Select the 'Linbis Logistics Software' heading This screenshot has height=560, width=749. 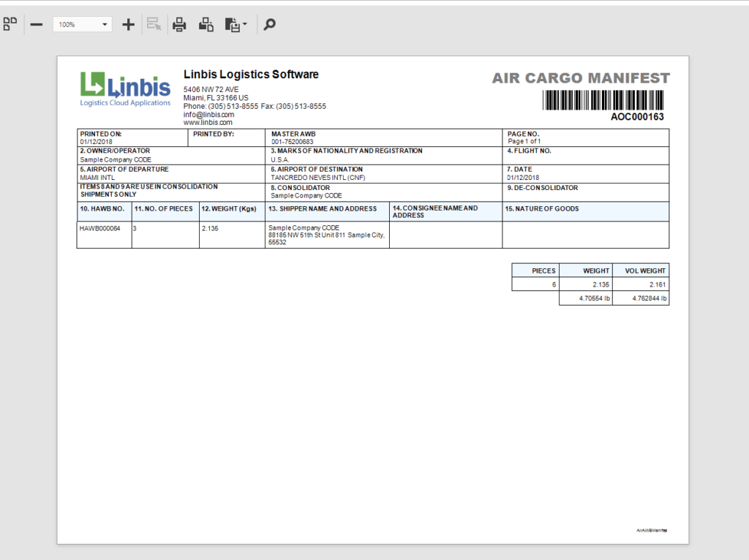[x=251, y=75]
